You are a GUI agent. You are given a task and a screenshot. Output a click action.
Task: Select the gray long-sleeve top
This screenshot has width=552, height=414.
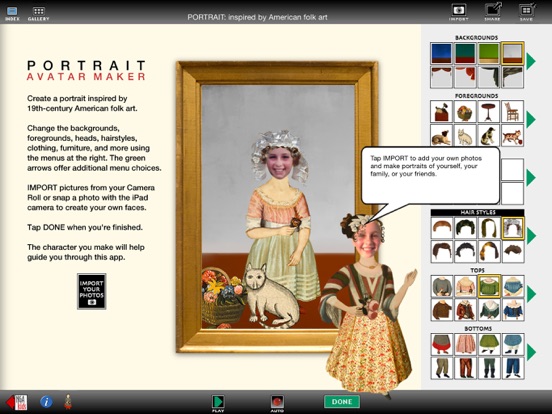[441, 286]
